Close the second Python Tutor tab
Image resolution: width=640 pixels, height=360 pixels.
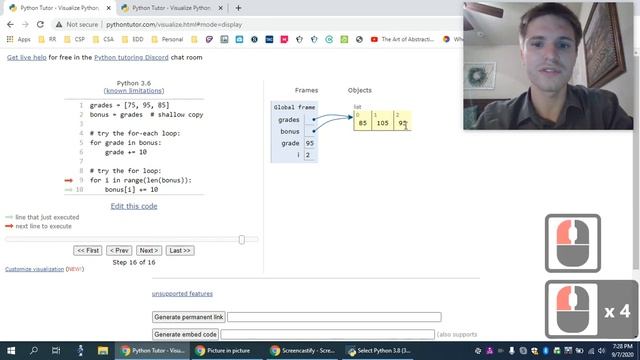(x=220, y=8)
